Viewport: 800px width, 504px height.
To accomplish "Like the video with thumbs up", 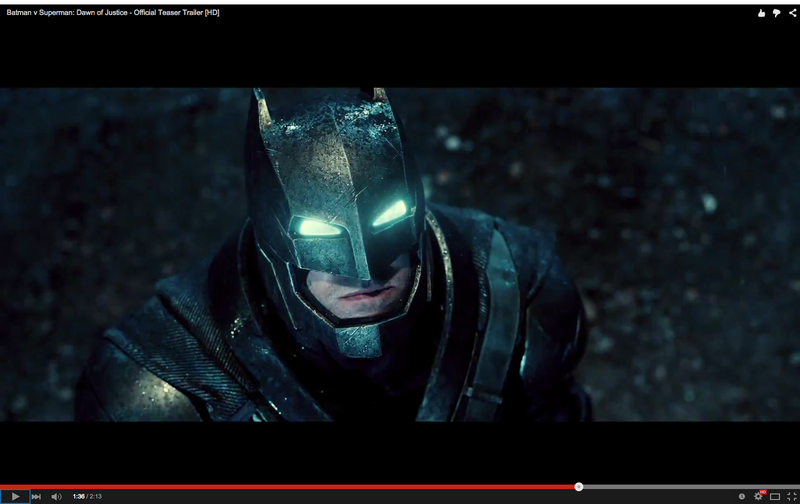I will (761, 13).
